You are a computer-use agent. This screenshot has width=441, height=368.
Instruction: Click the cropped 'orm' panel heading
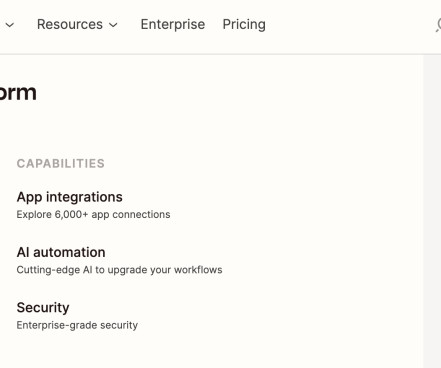(18, 93)
